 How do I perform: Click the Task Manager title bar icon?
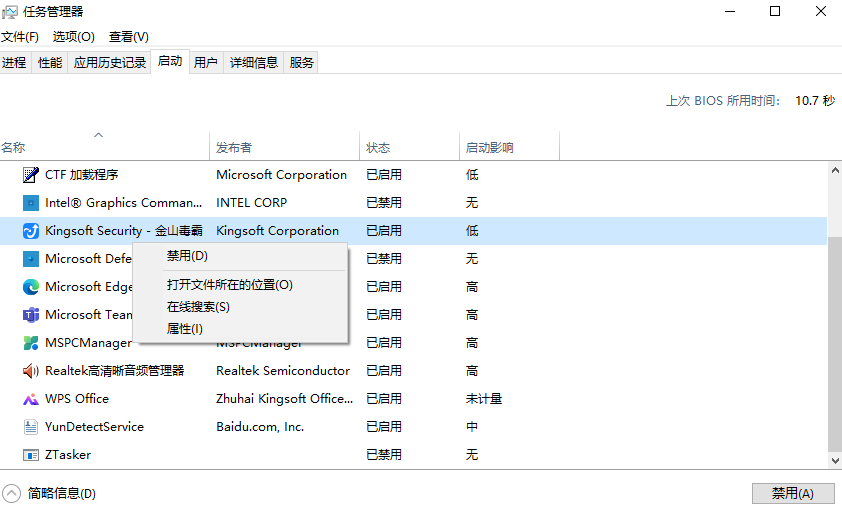[10, 11]
